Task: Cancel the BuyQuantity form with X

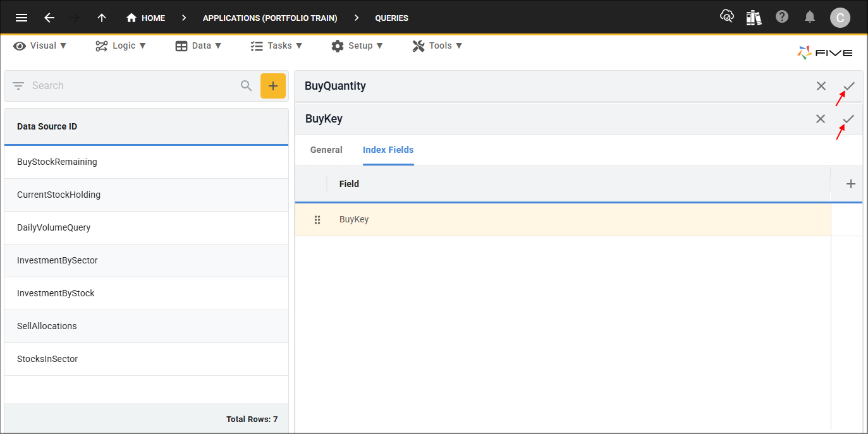Action: point(821,86)
